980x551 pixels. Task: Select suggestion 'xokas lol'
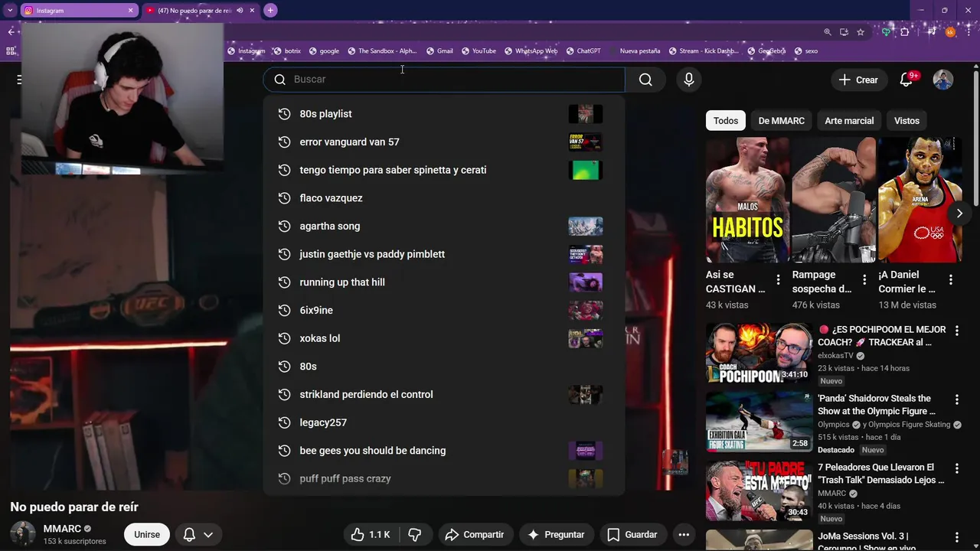pyautogui.click(x=443, y=338)
